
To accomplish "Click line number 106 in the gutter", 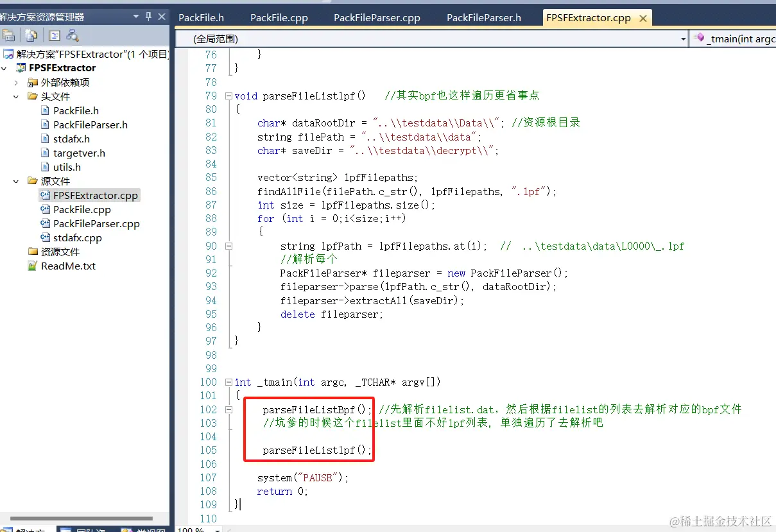I will click(x=209, y=464).
